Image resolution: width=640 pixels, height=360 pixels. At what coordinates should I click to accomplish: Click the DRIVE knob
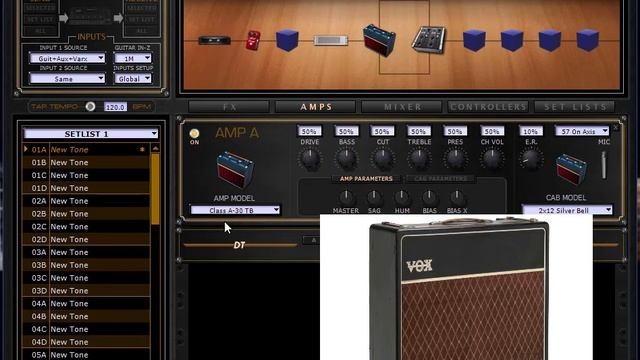click(310, 158)
